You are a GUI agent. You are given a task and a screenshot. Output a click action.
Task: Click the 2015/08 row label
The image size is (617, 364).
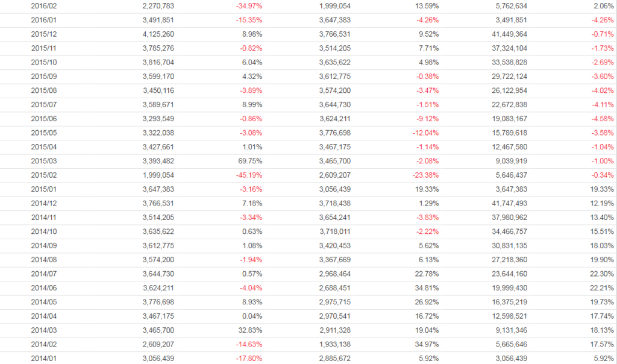44,90
